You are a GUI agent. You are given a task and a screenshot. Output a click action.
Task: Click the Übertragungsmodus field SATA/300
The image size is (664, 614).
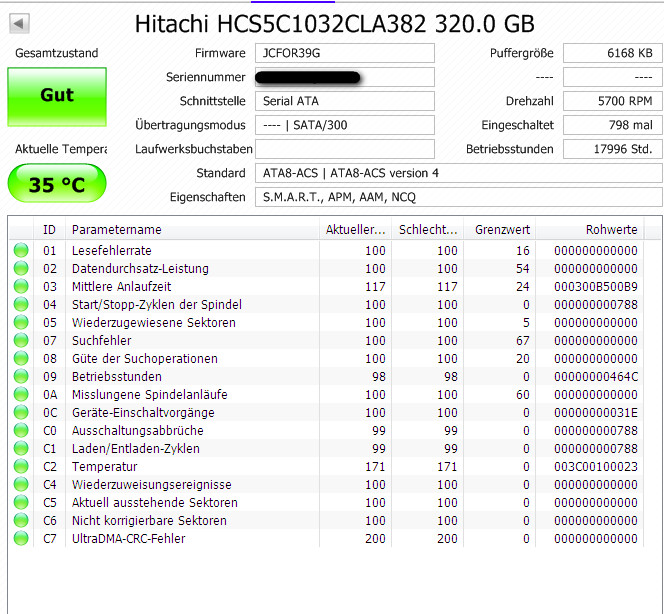tap(345, 125)
